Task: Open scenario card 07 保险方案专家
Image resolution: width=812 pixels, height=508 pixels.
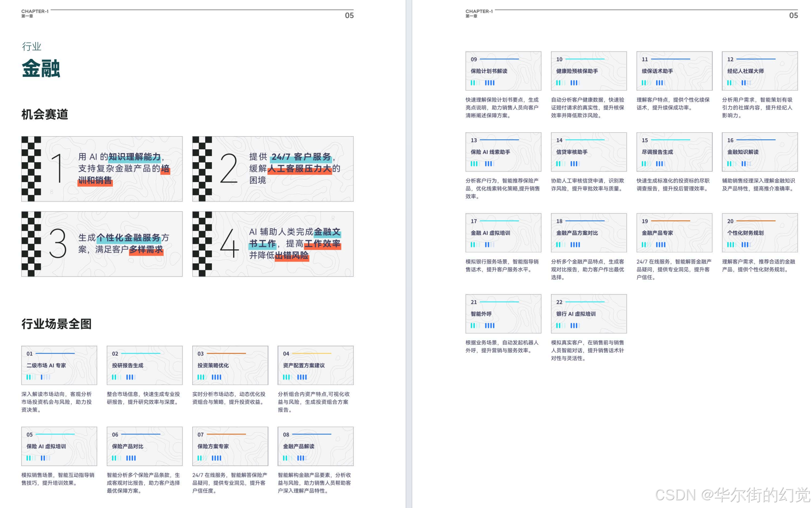Action: point(230,446)
